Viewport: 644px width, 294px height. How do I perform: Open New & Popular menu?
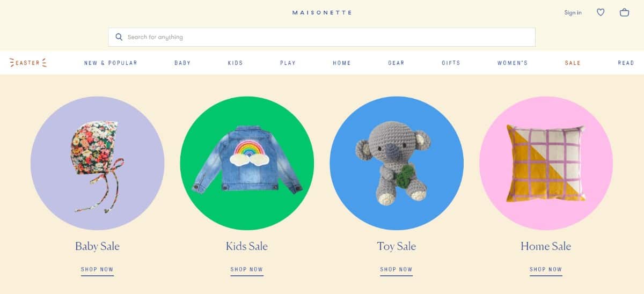point(111,63)
